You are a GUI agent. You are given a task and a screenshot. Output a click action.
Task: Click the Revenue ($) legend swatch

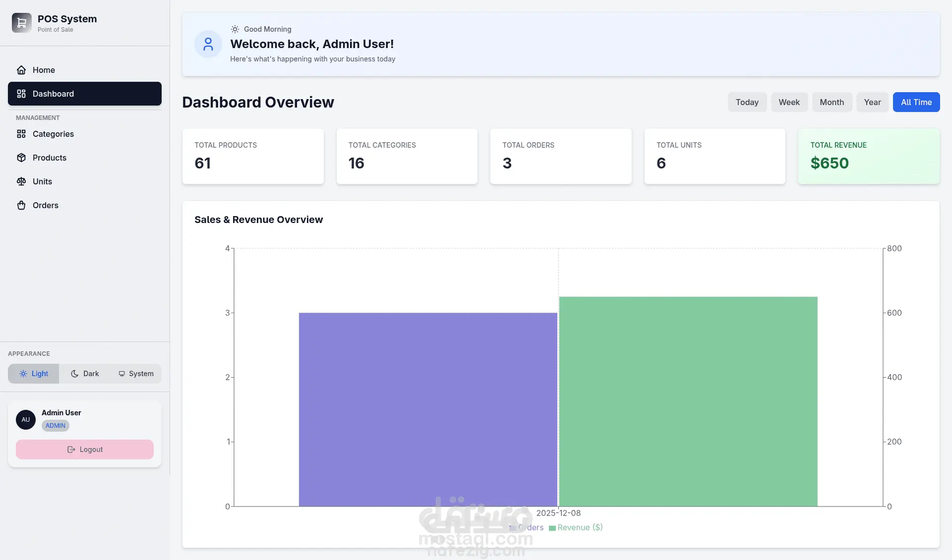pos(552,528)
